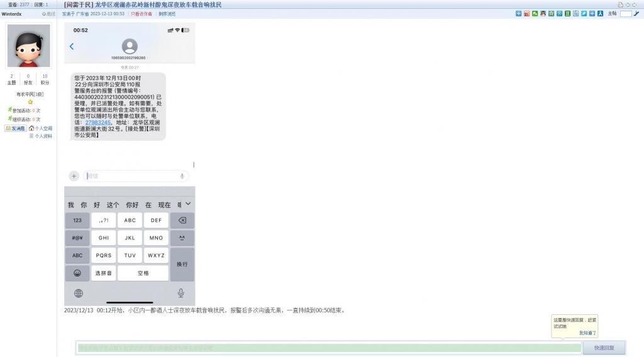Click the printer icon at top right
The image size is (644, 357).
pos(621,4)
